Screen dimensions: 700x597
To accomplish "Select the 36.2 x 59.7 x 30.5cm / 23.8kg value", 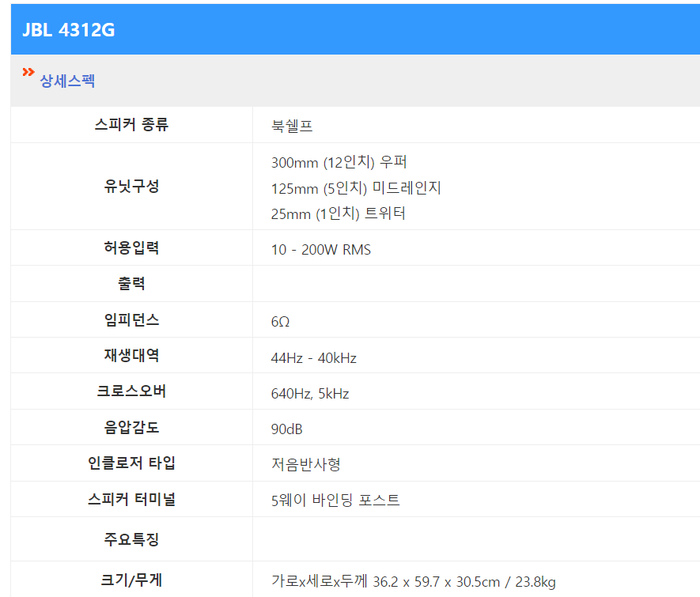I will [x=464, y=582].
